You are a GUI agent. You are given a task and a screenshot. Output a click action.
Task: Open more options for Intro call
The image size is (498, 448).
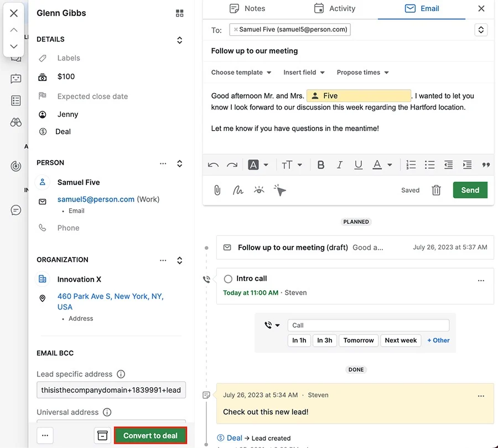481,280
